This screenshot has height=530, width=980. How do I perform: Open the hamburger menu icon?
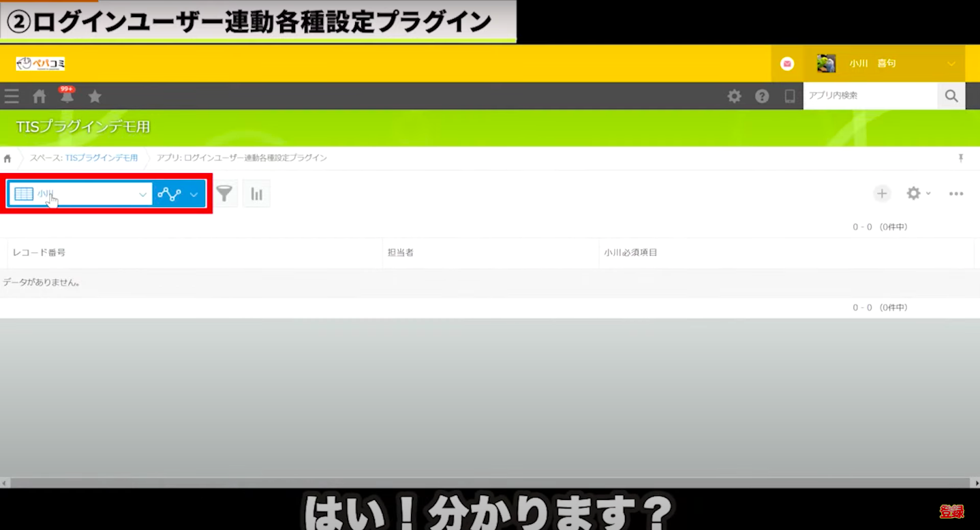(x=12, y=96)
